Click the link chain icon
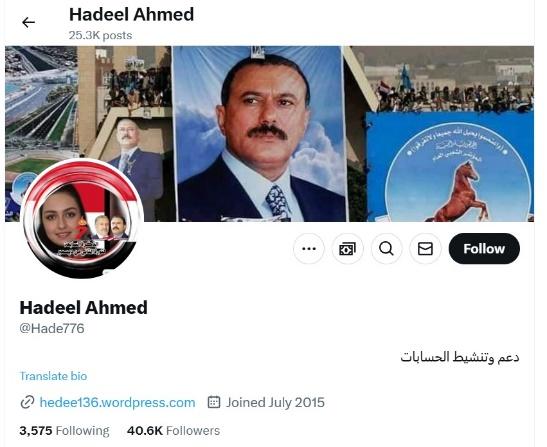 [27, 402]
